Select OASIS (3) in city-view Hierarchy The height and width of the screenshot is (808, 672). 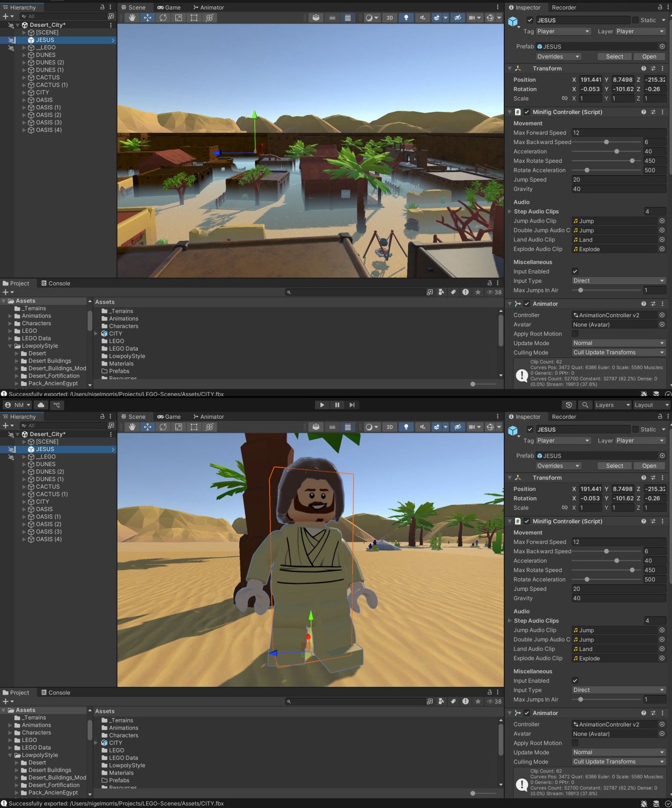48,123
